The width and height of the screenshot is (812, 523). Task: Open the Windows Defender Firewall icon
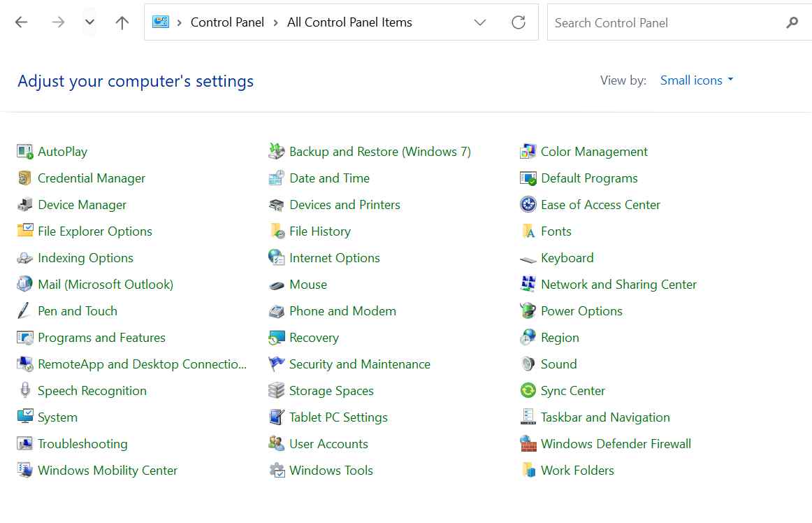tap(528, 444)
